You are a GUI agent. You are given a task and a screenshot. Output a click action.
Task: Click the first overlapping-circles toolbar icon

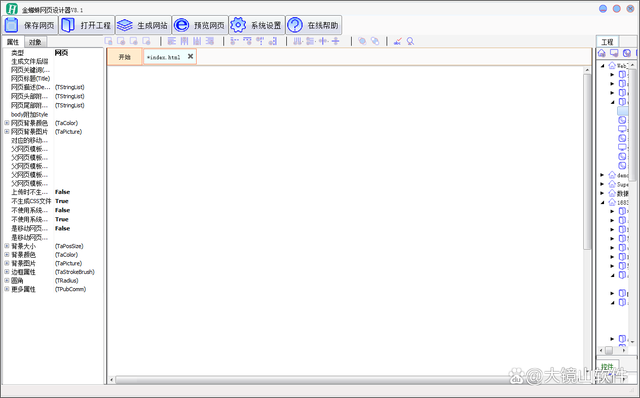362,41
